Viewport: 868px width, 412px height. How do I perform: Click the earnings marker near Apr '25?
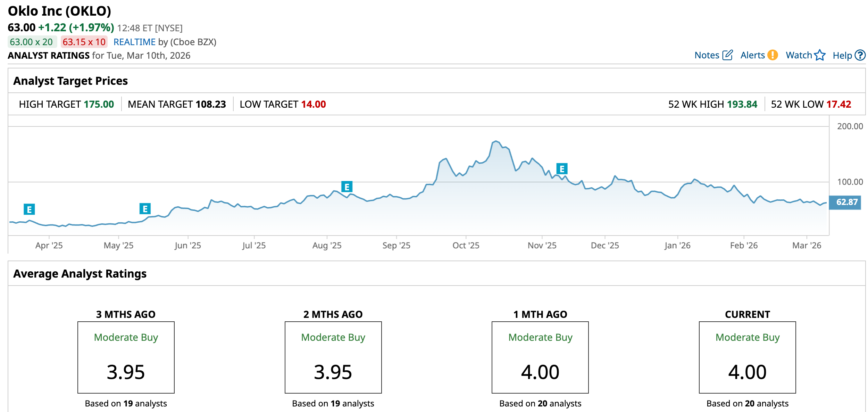point(29,209)
